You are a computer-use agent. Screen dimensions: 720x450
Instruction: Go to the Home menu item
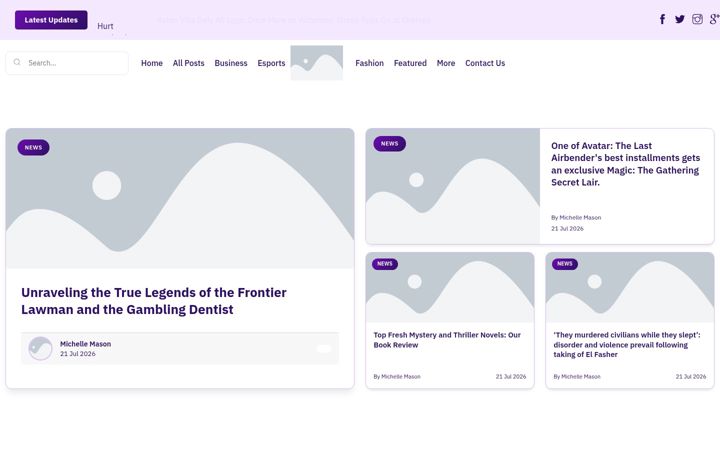click(152, 63)
